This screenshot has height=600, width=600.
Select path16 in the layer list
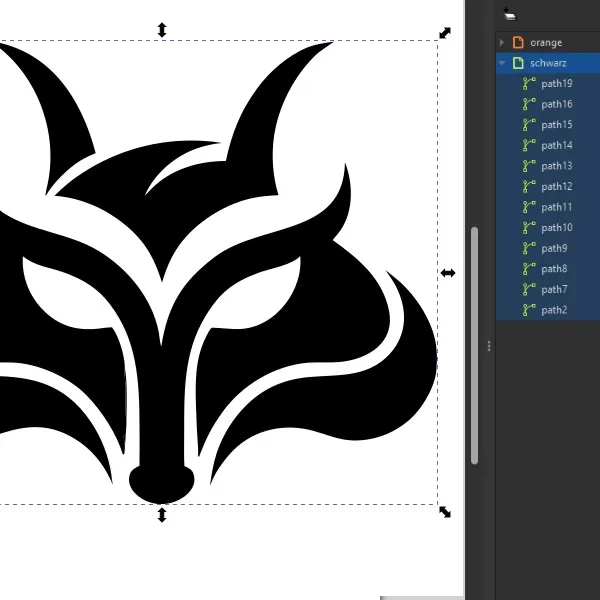(x=557, y=104)
